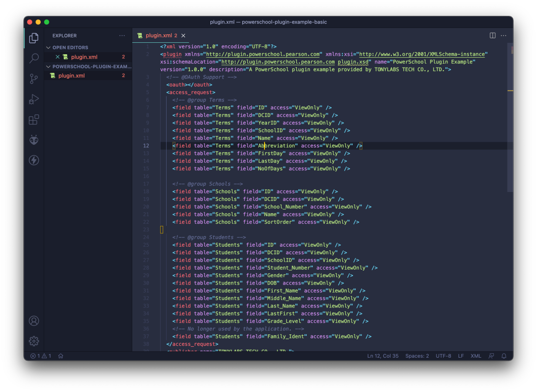Split the editor to the right
This screenshot has height=392, width=537.
coord(492,36)
